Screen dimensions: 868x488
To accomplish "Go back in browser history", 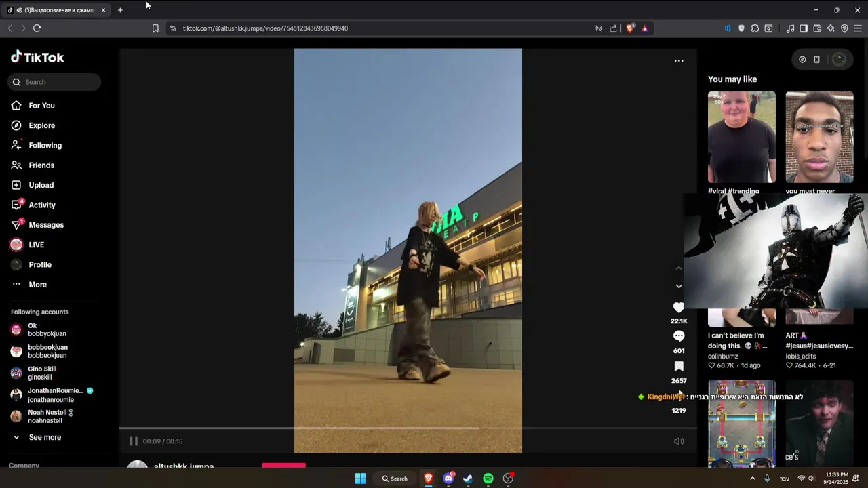I will point(9,28).
